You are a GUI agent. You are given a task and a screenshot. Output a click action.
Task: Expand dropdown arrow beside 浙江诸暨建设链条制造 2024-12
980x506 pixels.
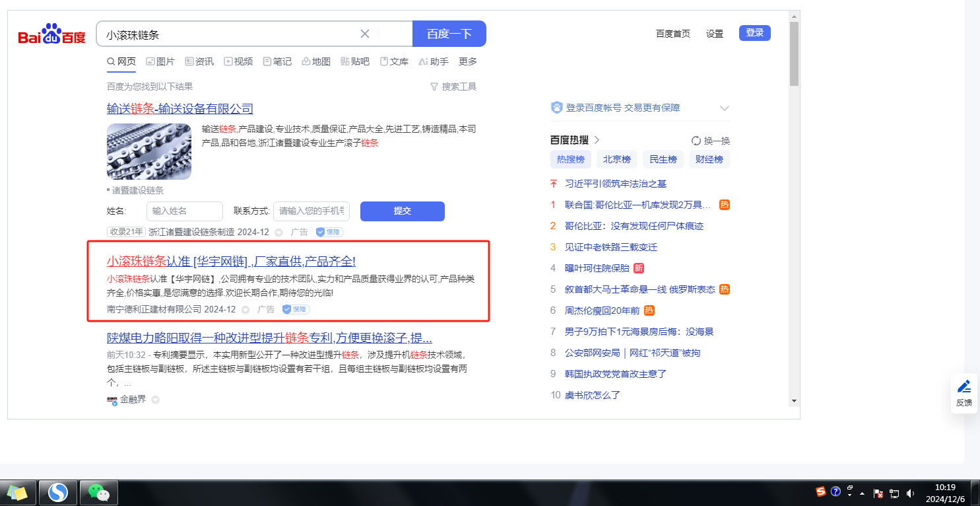point(278,233)
